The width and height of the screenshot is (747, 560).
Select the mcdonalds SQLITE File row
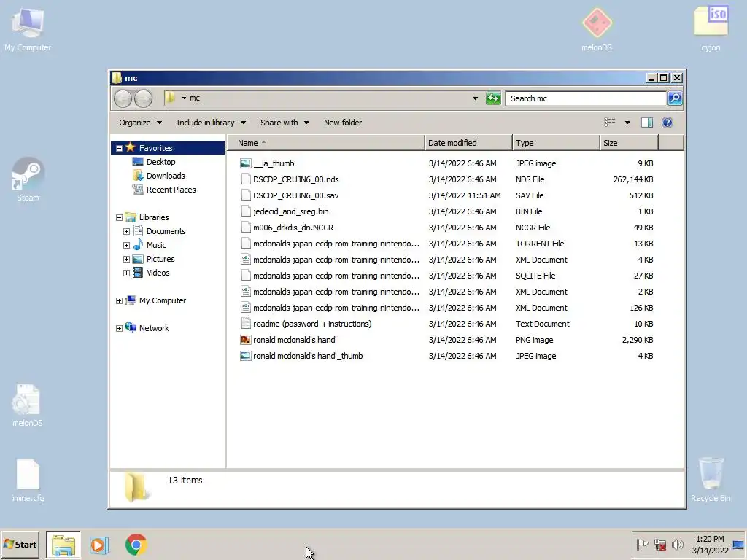click(x=447, y=276)
